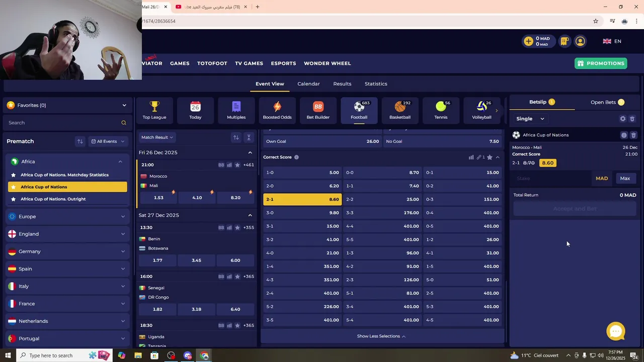Image resolution: width=644 pixels, height=362 pixels.
Task: Click the PROMOTIONS button
Action: (601, 63)
